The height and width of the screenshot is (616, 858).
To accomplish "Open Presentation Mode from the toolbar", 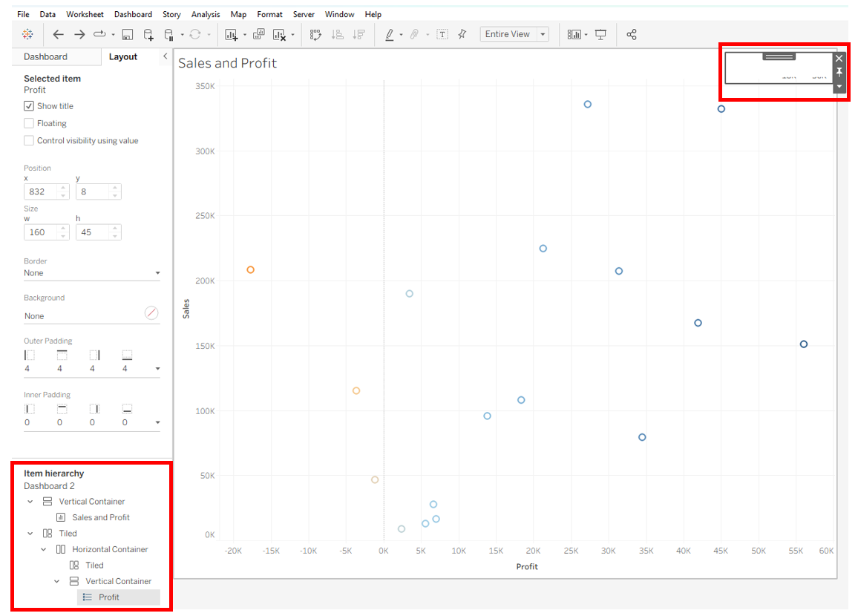I will tap(600, 34).
